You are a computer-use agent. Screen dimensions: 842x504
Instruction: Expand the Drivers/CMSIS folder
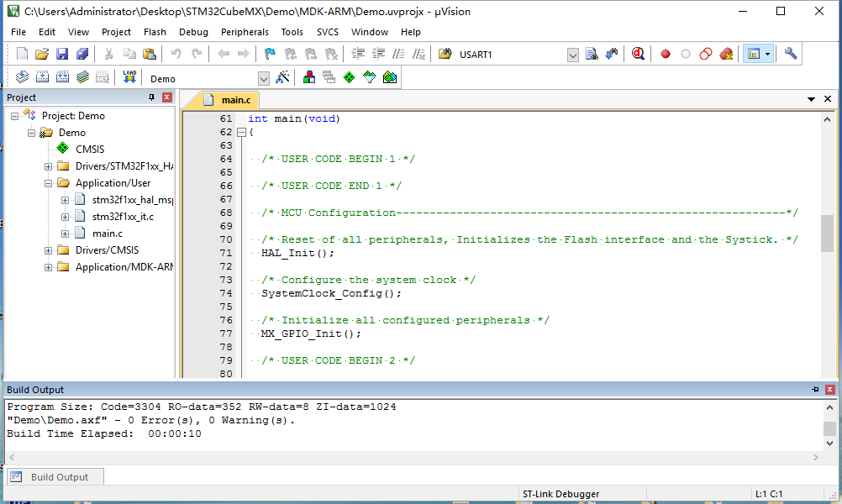click(48, 250)
